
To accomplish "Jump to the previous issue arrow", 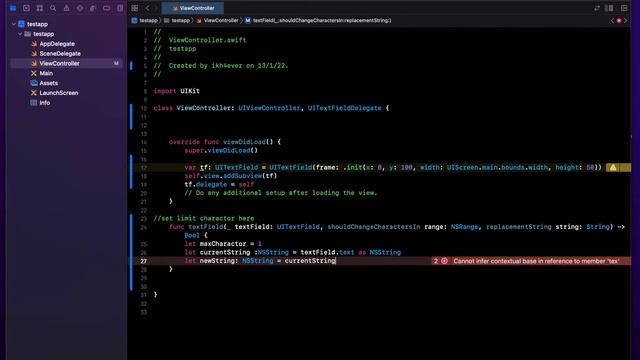I will click(x=612, y=20).
